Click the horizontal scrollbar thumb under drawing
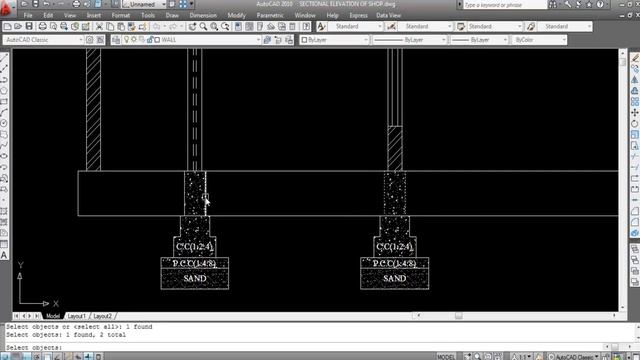 point(459,316)
